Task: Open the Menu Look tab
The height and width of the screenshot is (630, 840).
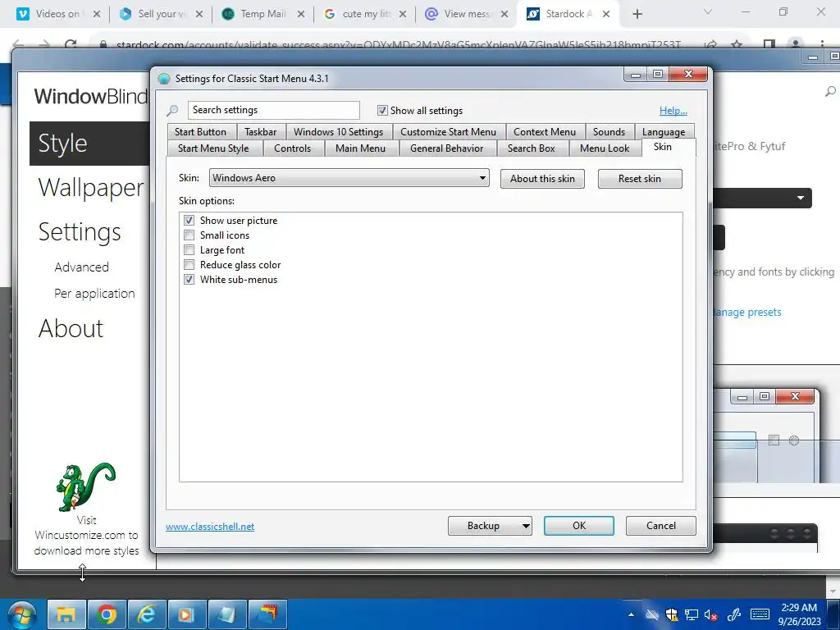Action: pos(605,148)
